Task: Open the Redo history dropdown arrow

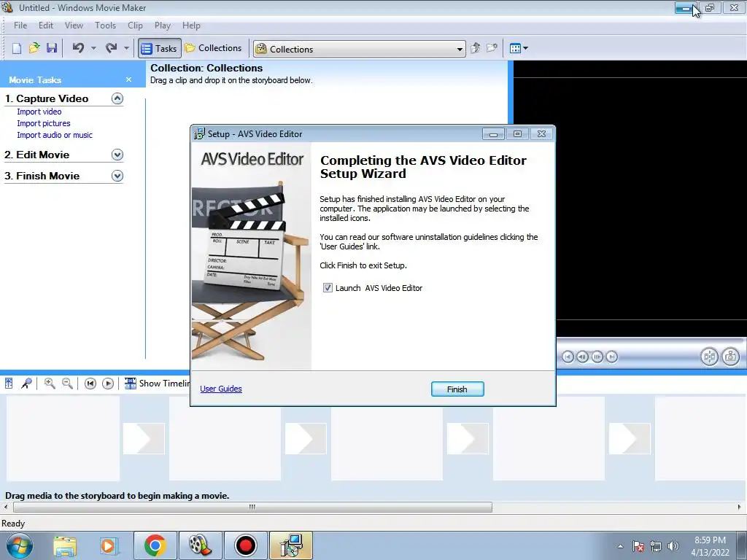Action: [x=126, y=48]
